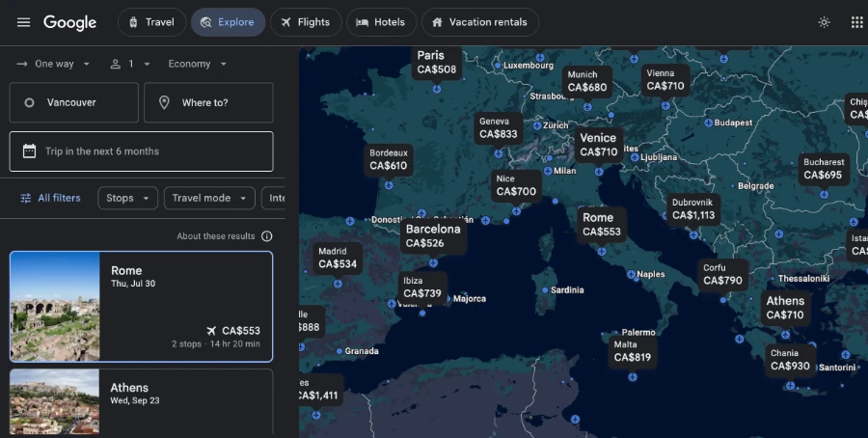Open the Travel mode filter dropdown
Viewport: 868px width, 438px height.
pyautogui.click(x=209, y=198)
